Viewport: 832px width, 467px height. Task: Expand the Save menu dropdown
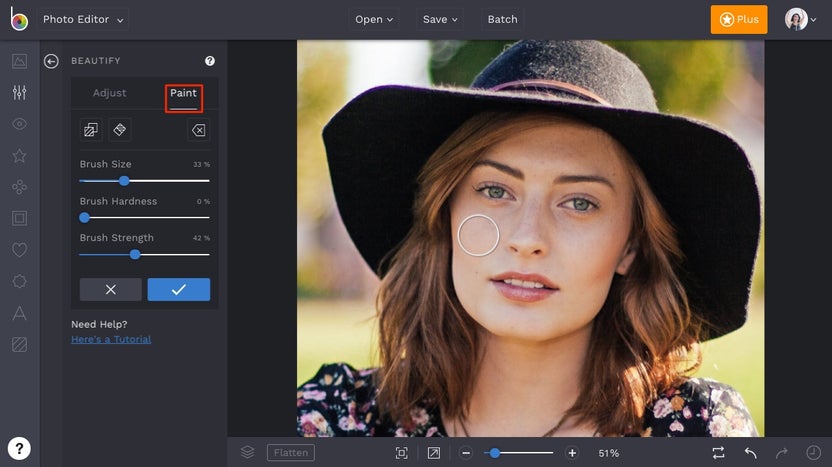[440, 19]
